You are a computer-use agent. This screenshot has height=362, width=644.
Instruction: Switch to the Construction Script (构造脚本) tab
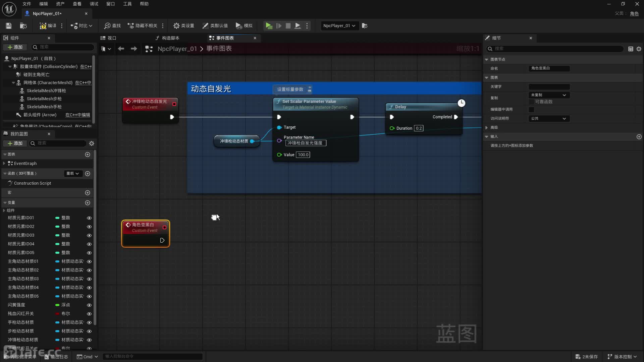pos(170,38)
